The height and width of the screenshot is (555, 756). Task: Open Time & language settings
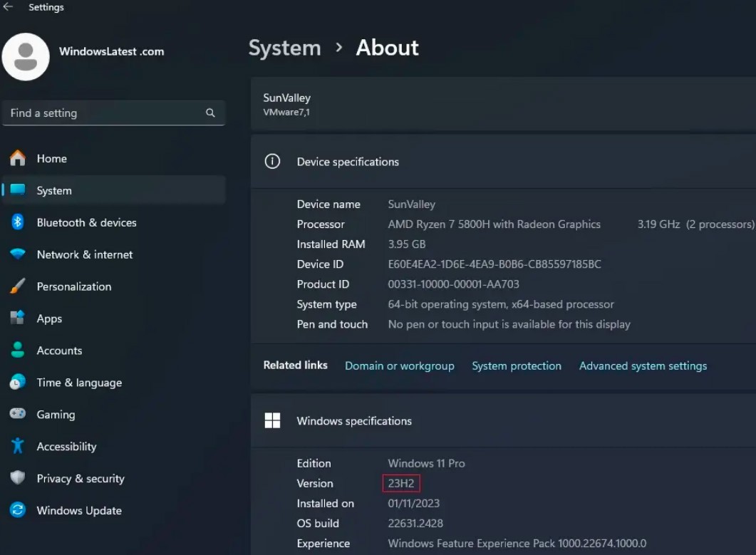pos(114,383)
